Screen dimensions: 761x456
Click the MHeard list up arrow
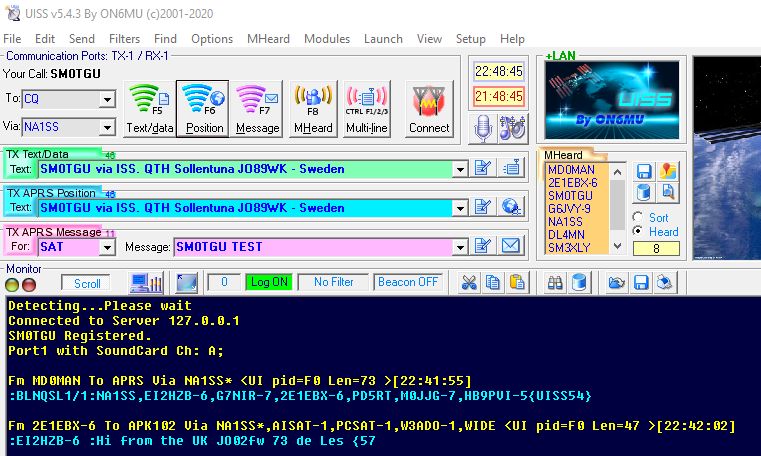(617, 172)
